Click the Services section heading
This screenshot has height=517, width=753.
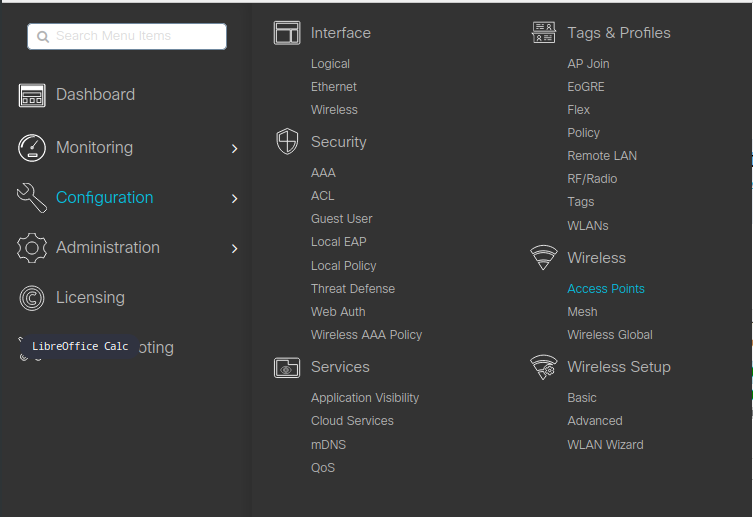[x=340, y=367]
